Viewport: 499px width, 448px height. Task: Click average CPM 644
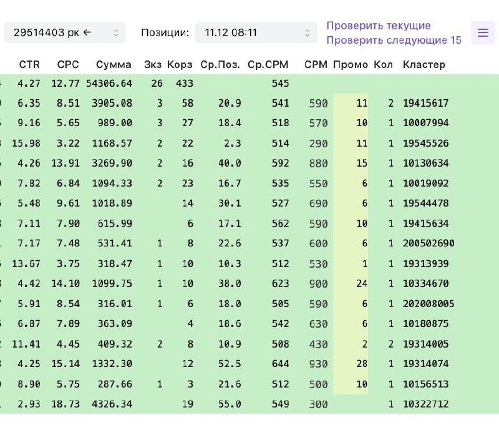click(x=280, y=364)
